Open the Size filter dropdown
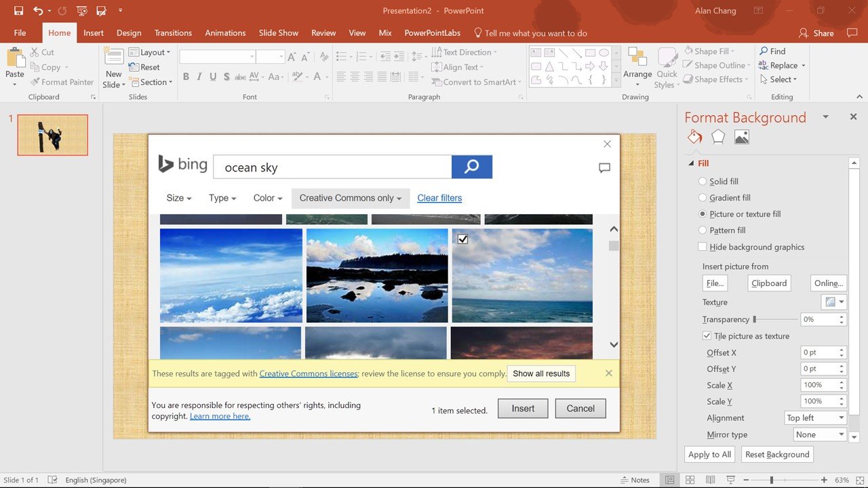 pyautogui.click(x=179, y=198)
